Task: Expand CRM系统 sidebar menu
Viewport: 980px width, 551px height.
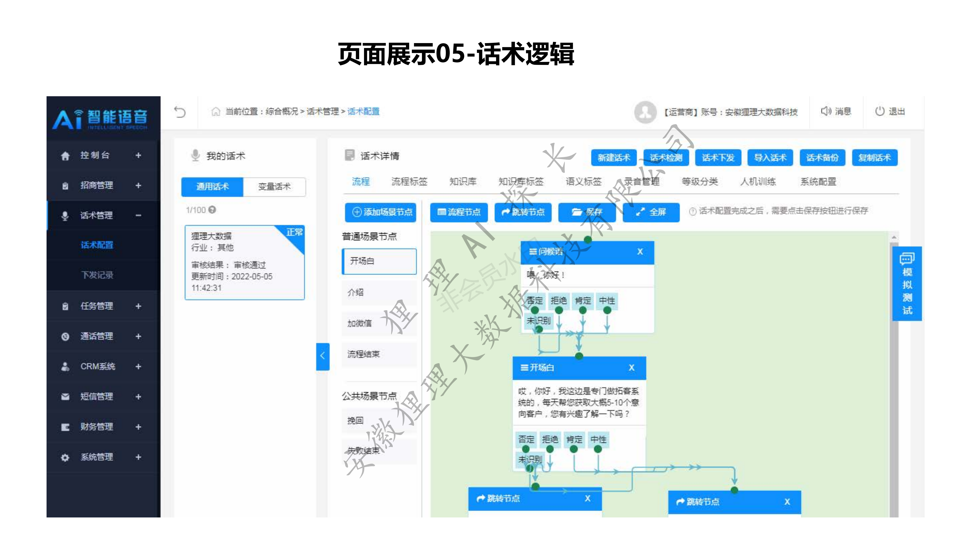Action: tap(138, 366)
